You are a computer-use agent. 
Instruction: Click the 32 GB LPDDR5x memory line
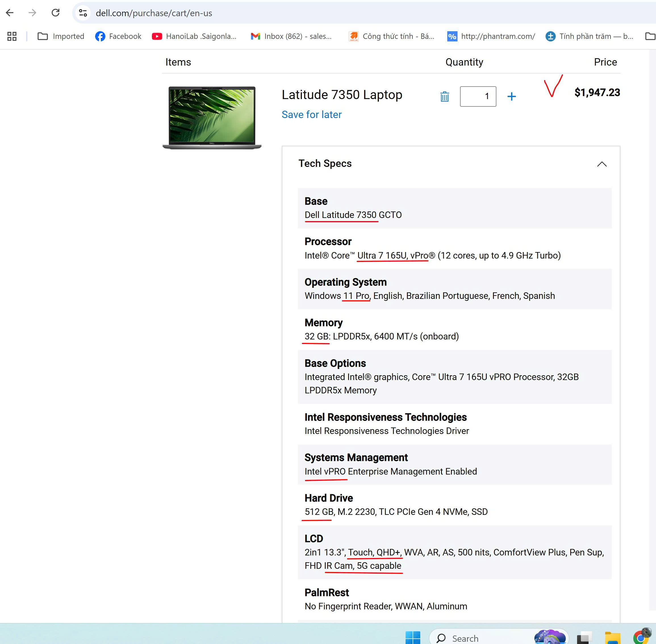(x=381, y=336)
